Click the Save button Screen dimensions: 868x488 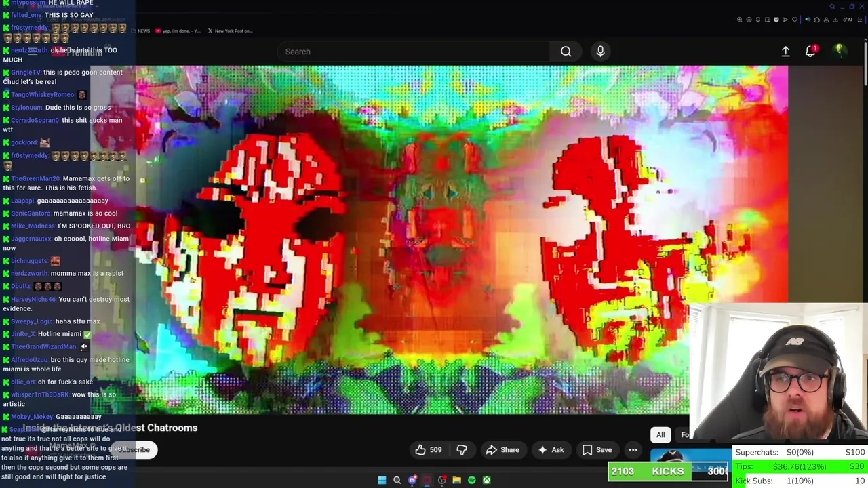pos(597,449)
